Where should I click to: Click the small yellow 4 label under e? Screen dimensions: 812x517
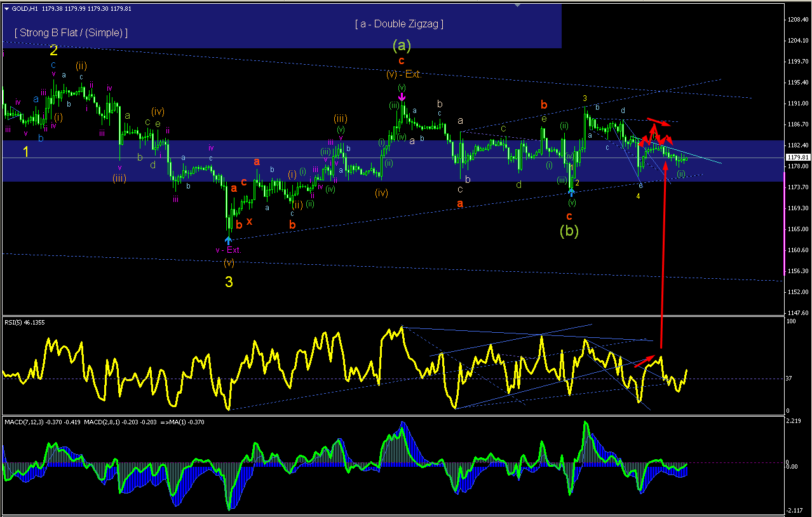639,196
